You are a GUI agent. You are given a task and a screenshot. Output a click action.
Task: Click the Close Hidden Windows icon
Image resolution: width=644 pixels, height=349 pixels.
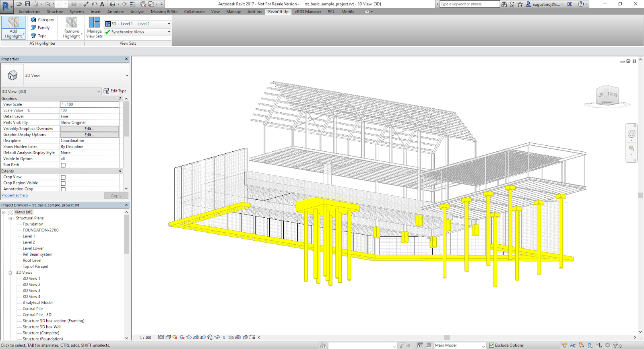[143, 4]
